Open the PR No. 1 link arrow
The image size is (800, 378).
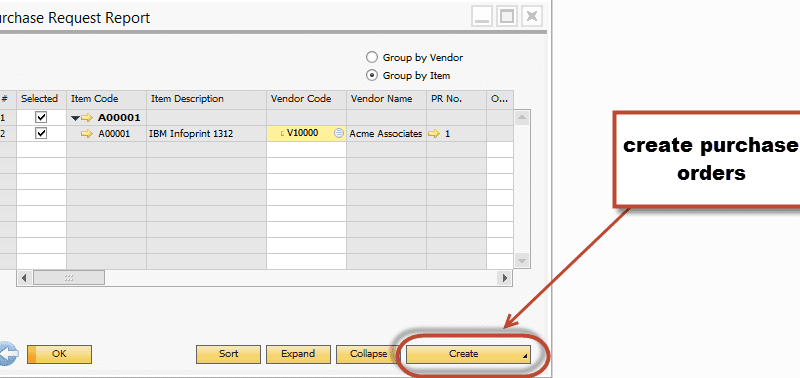(x=434, y=134)
